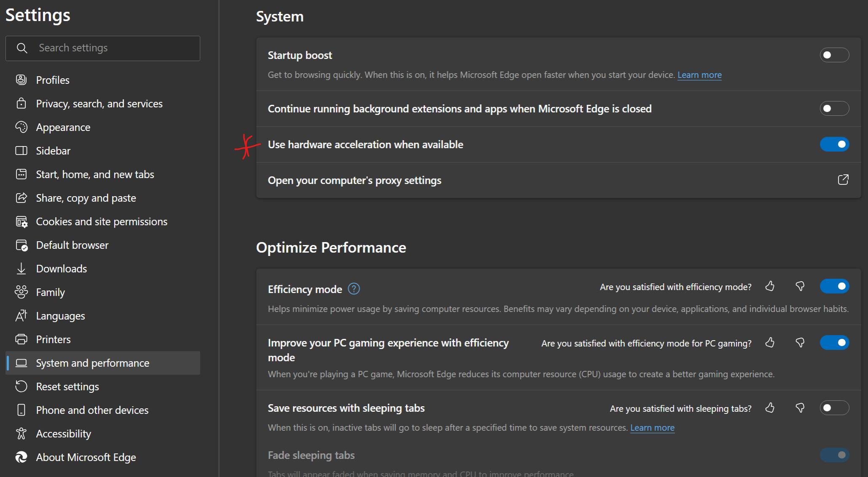Click the Microsoft Edge logo beside About

[x=21, y=457]
